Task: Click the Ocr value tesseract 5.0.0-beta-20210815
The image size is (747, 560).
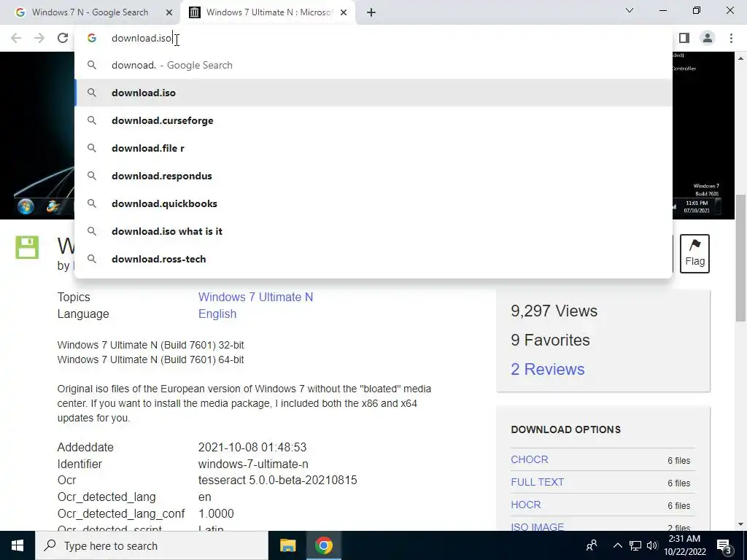Action: tap(278, 480)
